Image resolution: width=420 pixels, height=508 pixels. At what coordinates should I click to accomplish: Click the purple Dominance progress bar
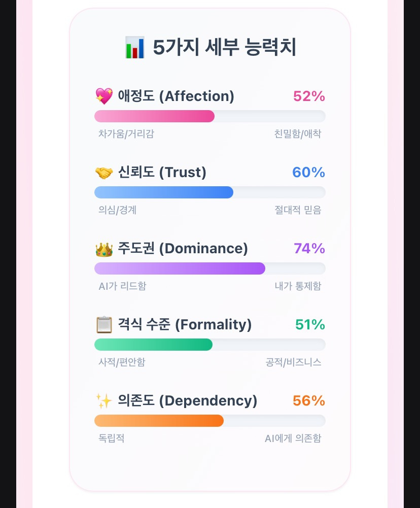click(x=180, y=268)
